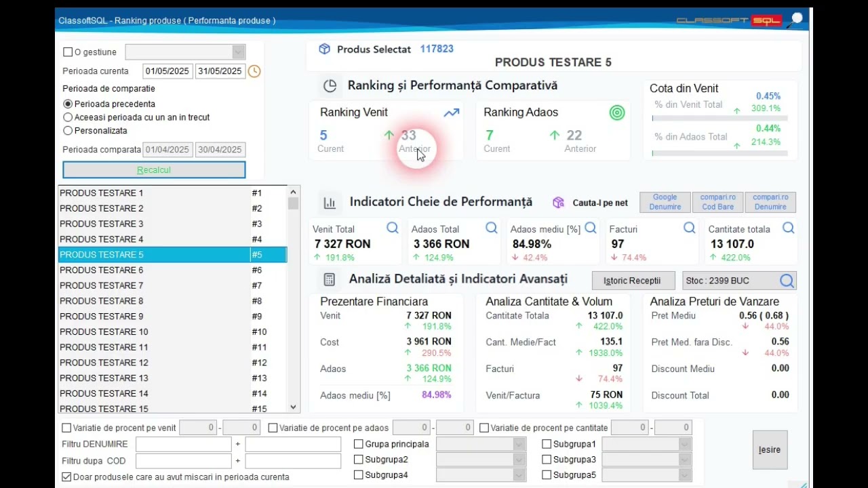Enable Variatie de procent pe adaos checkbox
Screen dimensions: 868x488
point(273,428)
